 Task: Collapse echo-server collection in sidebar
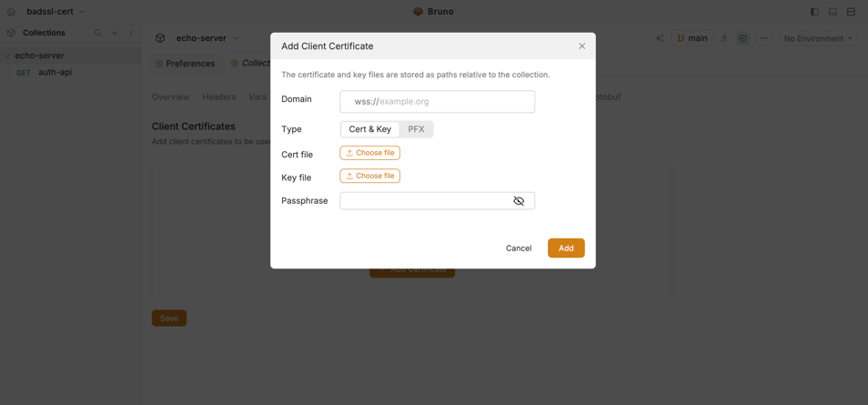click(8, 56)
